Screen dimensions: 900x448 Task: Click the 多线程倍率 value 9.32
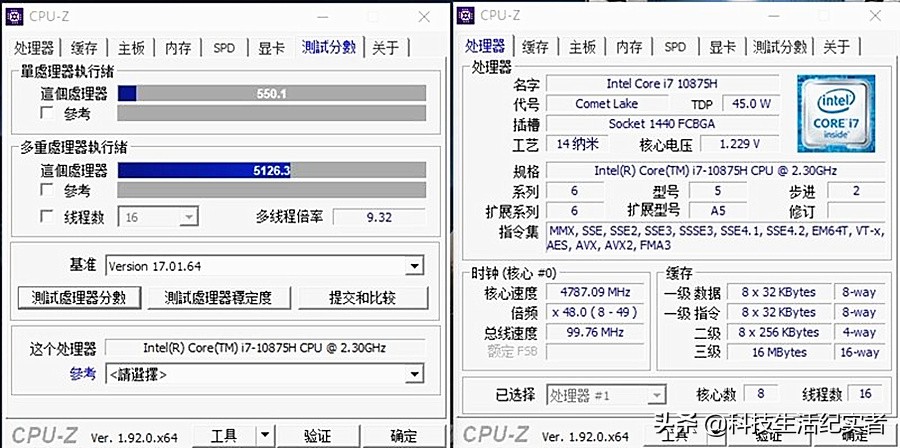(x=379, y=217)
